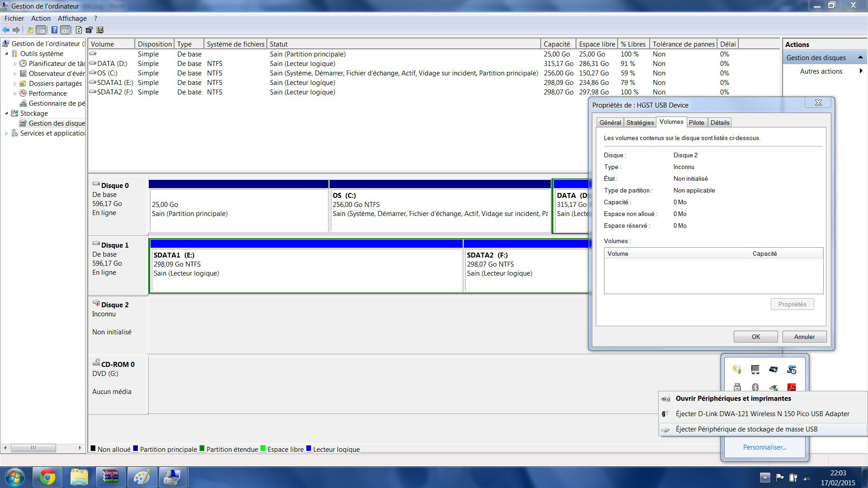This screenshot has width=868, height=488.
Task: Click the Up one level folder icon
Action: coord(30,30)
